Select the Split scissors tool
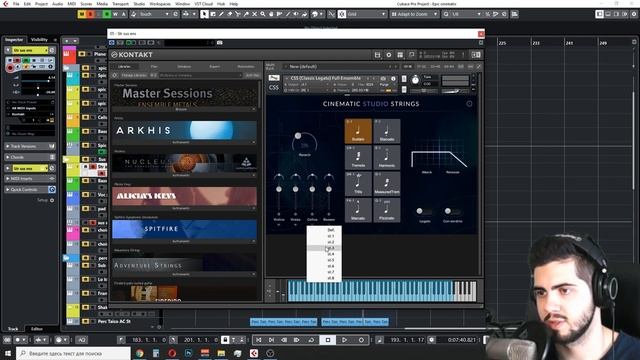The height and width of the screenshot is (360, 640). [x=238, y=14]
